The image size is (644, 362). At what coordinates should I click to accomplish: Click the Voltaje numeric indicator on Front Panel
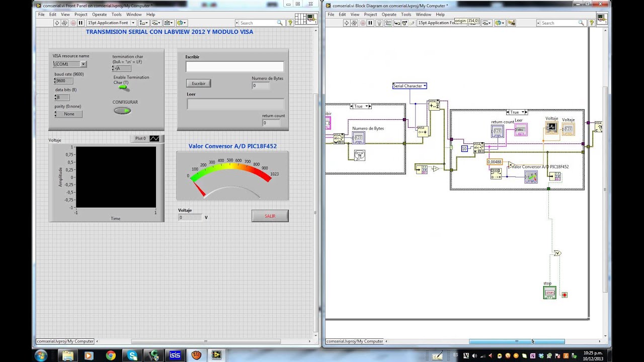coord(190,217)
